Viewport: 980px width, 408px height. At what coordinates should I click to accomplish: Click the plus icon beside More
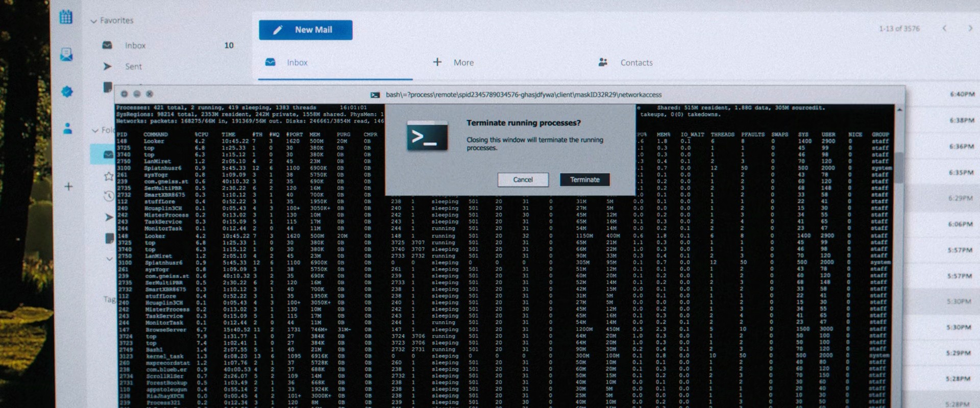437,62
